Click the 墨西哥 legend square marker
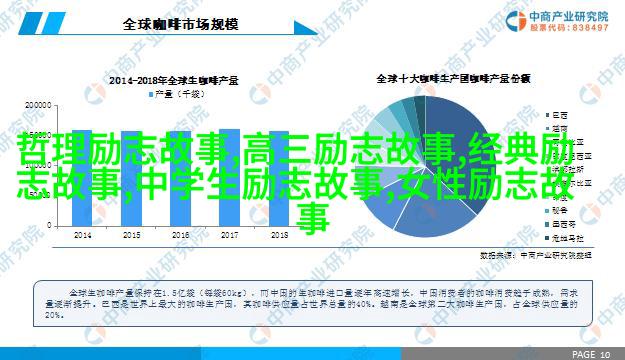This screenshot has height=360, width=625. coord(547,224)
